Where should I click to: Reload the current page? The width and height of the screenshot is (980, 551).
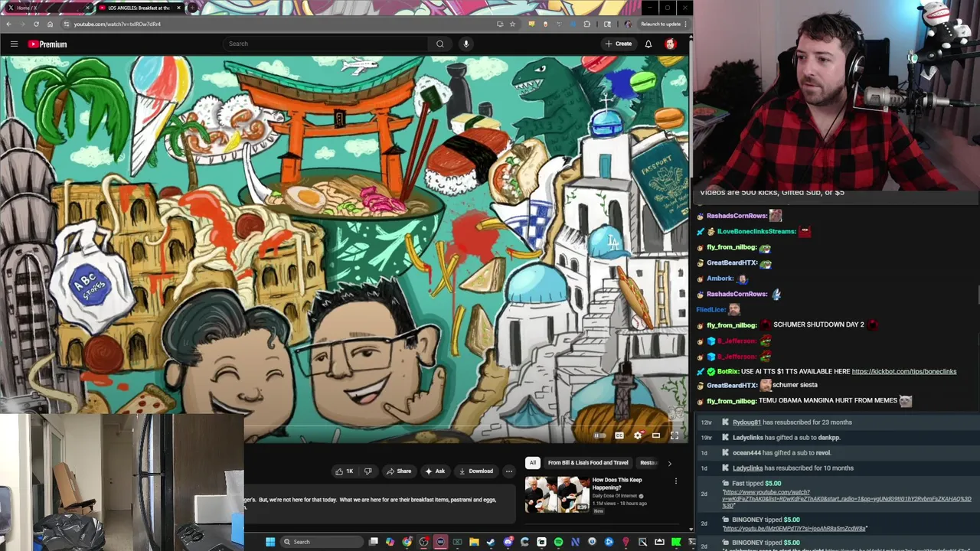pyautogui.click(x=36, y=24)
